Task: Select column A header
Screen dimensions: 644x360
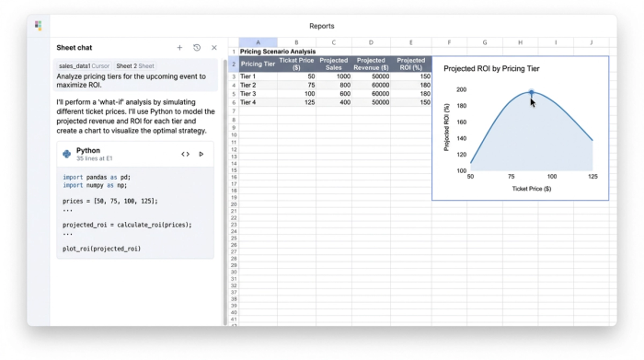Action: pyautogui.click(x=258, y=42)
